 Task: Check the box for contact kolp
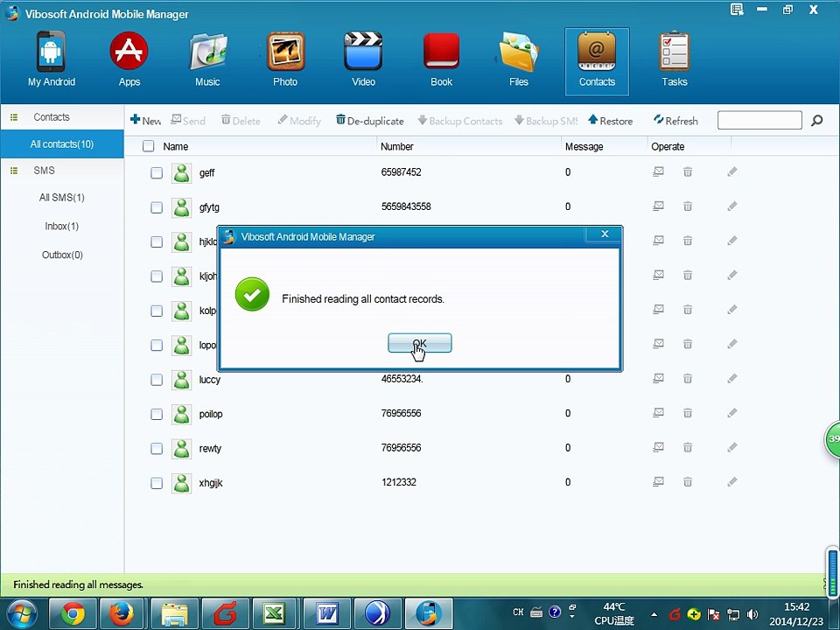157,311
